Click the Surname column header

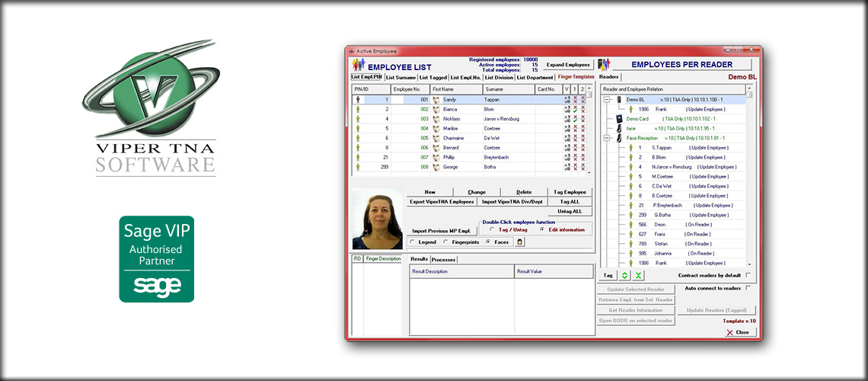508,88
